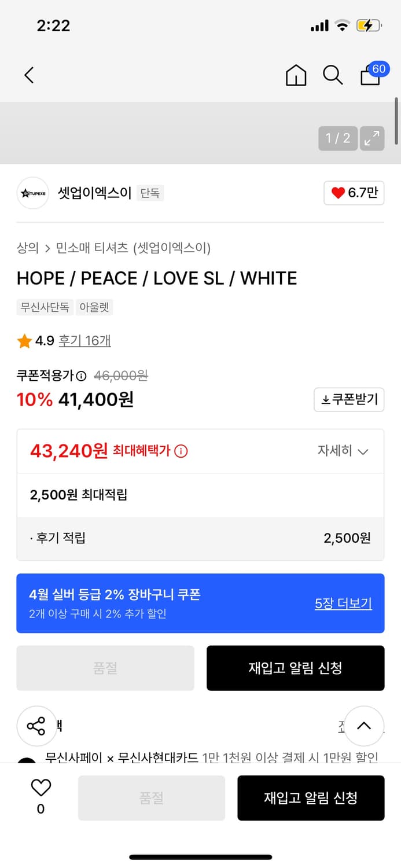The width and height of the screenshot is (401, 868).
Task: Request restock alert via 재입고 알림 신청
Action: tap(296, 668)
